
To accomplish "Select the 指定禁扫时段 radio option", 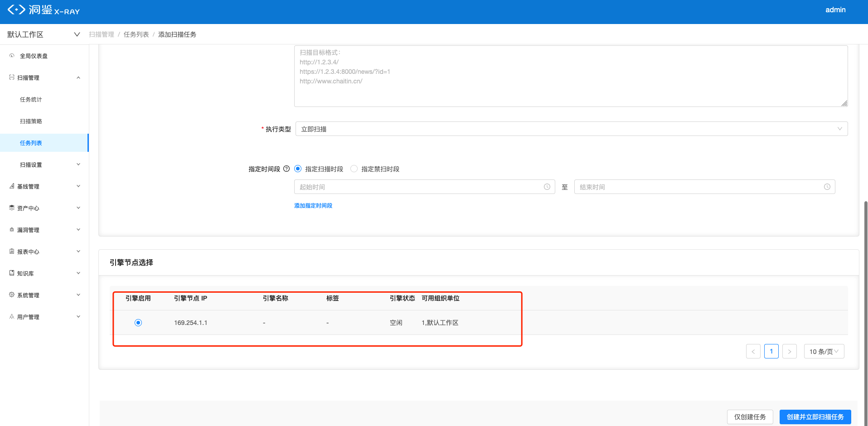I will [x=354, y=169].
